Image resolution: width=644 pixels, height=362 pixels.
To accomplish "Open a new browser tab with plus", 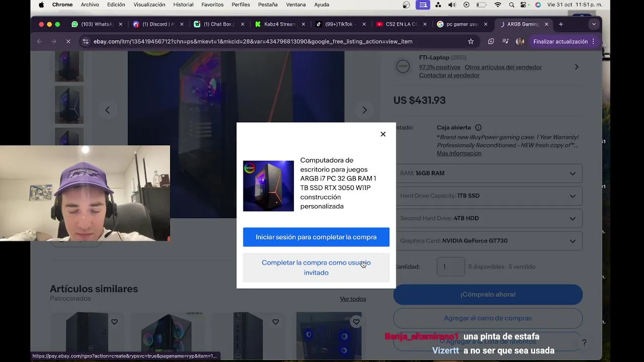I will 561,24.
